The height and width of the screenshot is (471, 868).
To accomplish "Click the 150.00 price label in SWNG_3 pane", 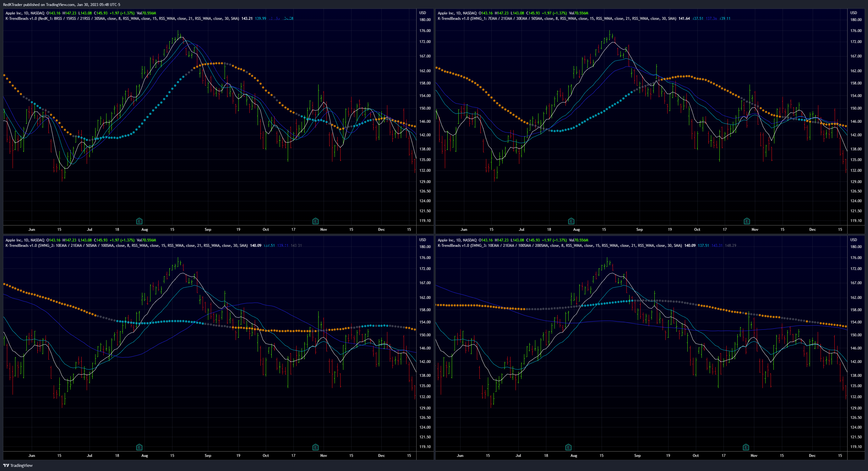I will click(x=856, y=335).
